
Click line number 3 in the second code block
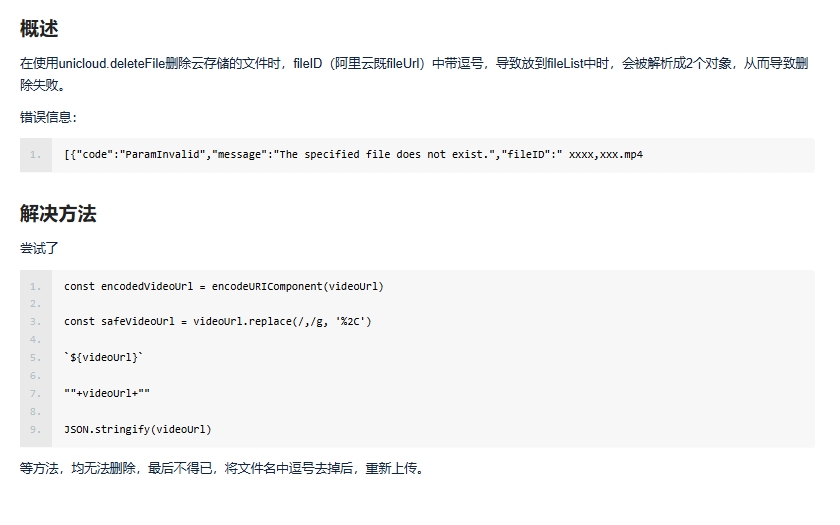coord(35,322)
